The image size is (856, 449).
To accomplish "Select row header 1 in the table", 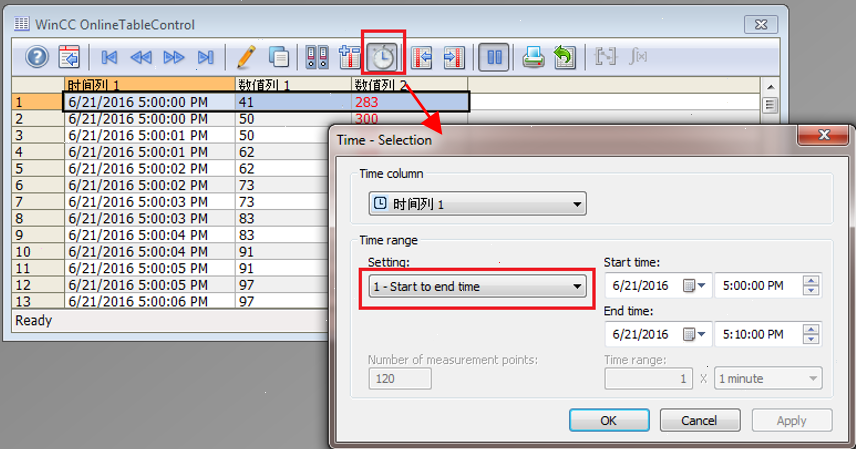I will pos(38,102).
